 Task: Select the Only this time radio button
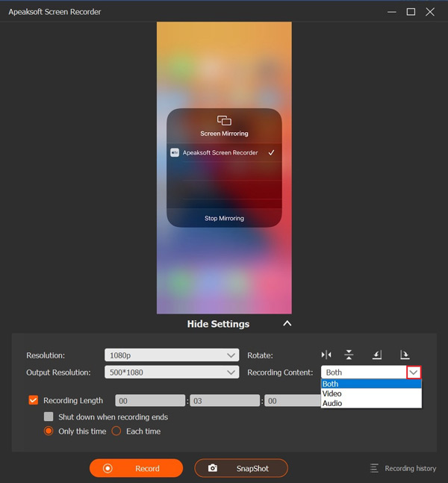click(49, 431)
